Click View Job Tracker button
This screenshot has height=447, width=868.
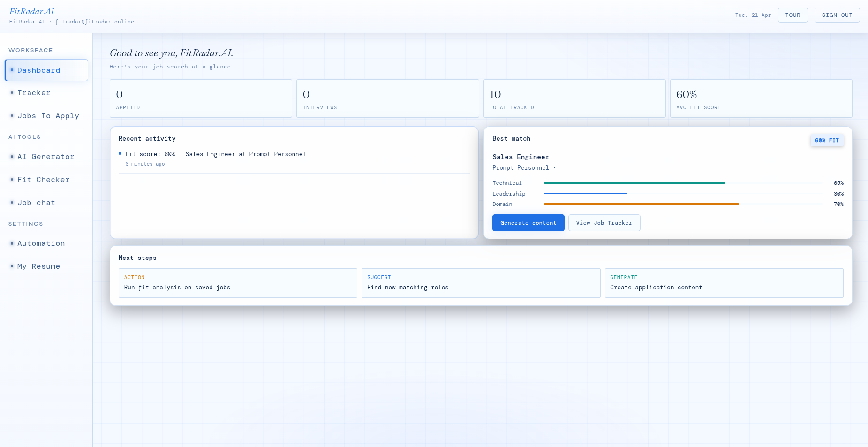pos(604,223)
